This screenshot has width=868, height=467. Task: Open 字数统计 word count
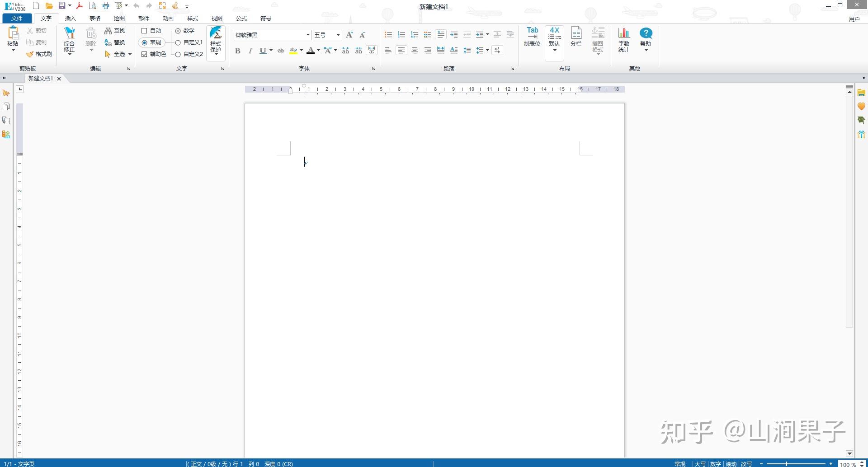pos(624,40)
